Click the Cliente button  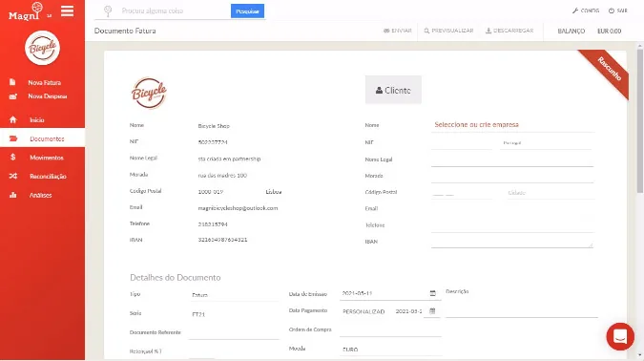point(393,90)
